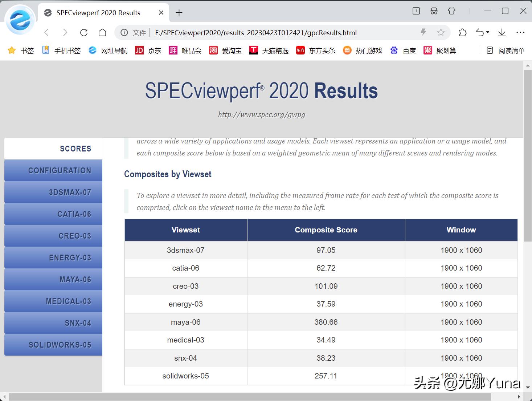532x401 pixels.
Task: Go to the browser home page icon
Action: (x=102, y=33)
